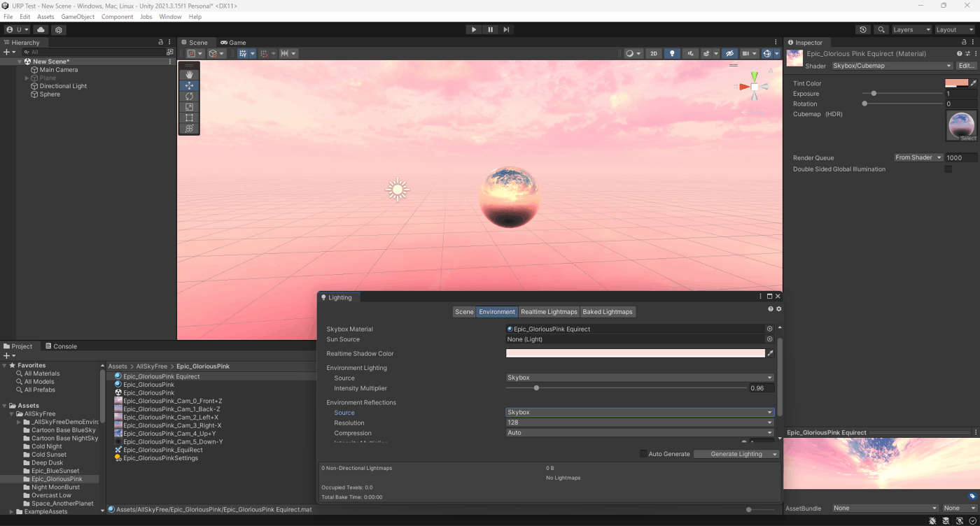Open Lighting window settings gear
Viewport: 980px width, 526px height.
(778, 309)
